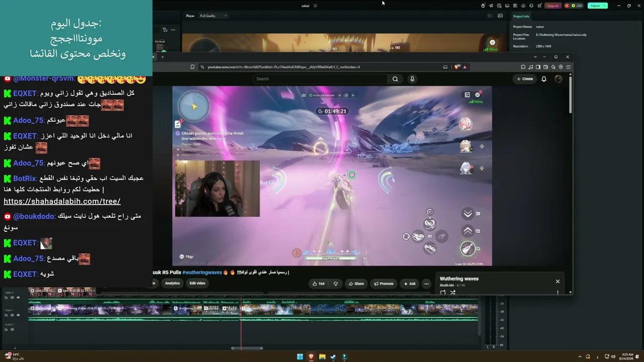Click the streamer webcam overlay in the video
This screenshot has height=362, width=644.
tap(217, 189)
